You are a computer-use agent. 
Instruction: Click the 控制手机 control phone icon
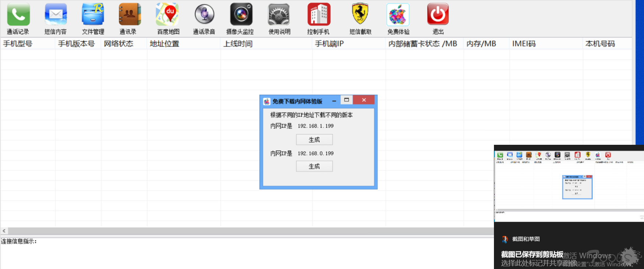pyautogui.click(x=319, y=15)
